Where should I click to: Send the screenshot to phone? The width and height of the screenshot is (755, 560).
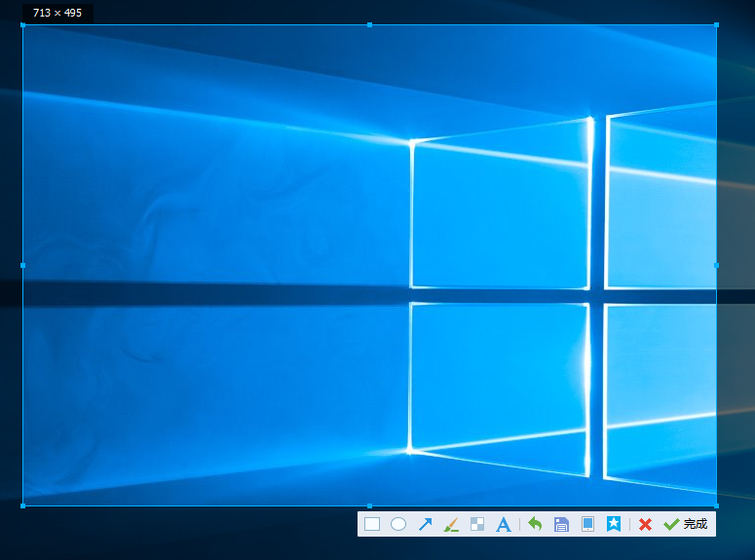587,524
